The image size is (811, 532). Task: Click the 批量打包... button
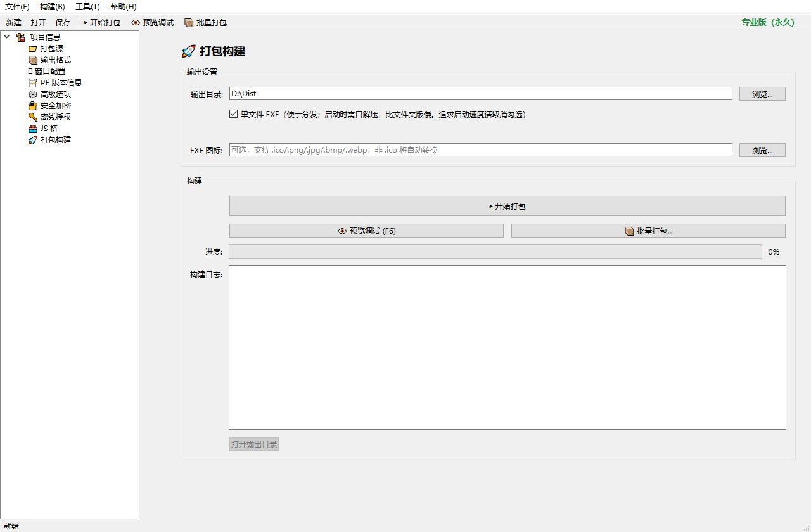tap(648, 231)
